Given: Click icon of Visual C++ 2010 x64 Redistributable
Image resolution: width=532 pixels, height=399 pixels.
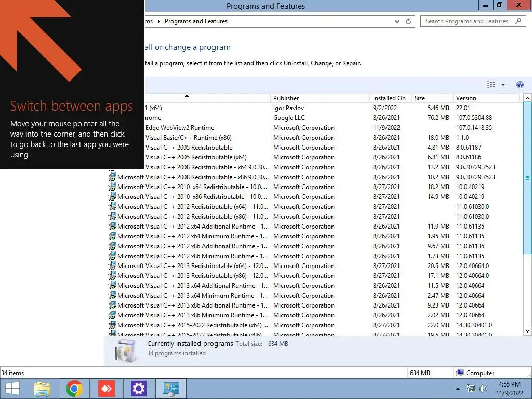Looking at the screenshot, I should pos(112,187).
